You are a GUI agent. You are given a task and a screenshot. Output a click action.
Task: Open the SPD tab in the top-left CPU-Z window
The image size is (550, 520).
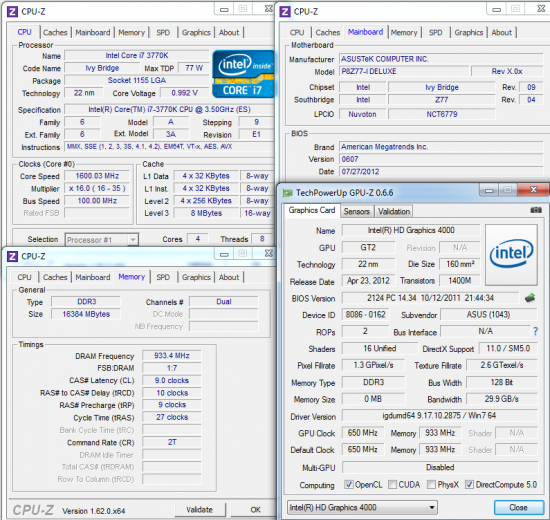[x=163, y=33]
